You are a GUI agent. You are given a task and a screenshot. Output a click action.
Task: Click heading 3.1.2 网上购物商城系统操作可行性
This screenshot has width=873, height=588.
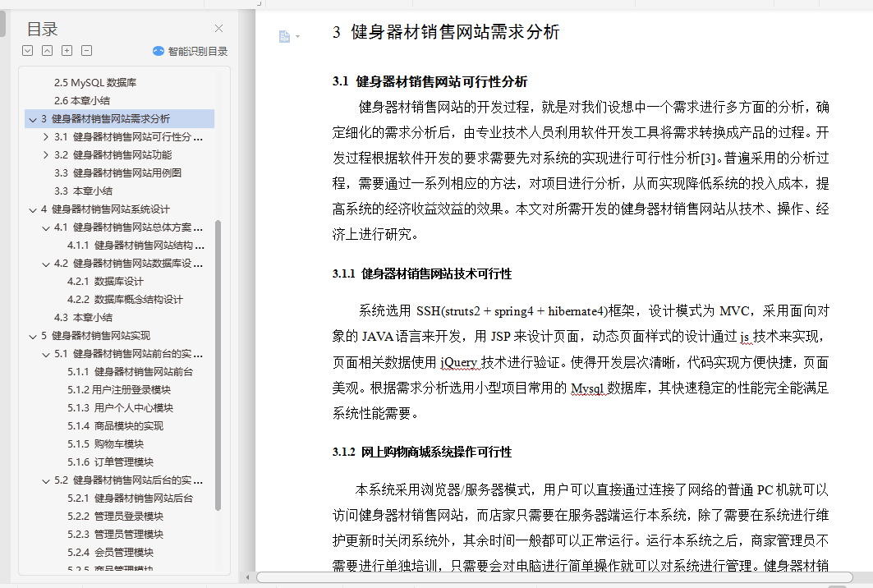click(422, 452)
